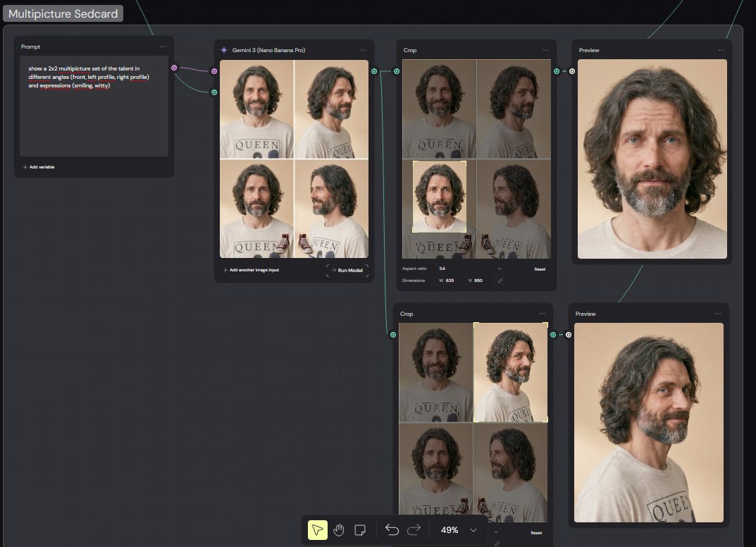Open the Gemini 3 node options menu

(363, 50)
